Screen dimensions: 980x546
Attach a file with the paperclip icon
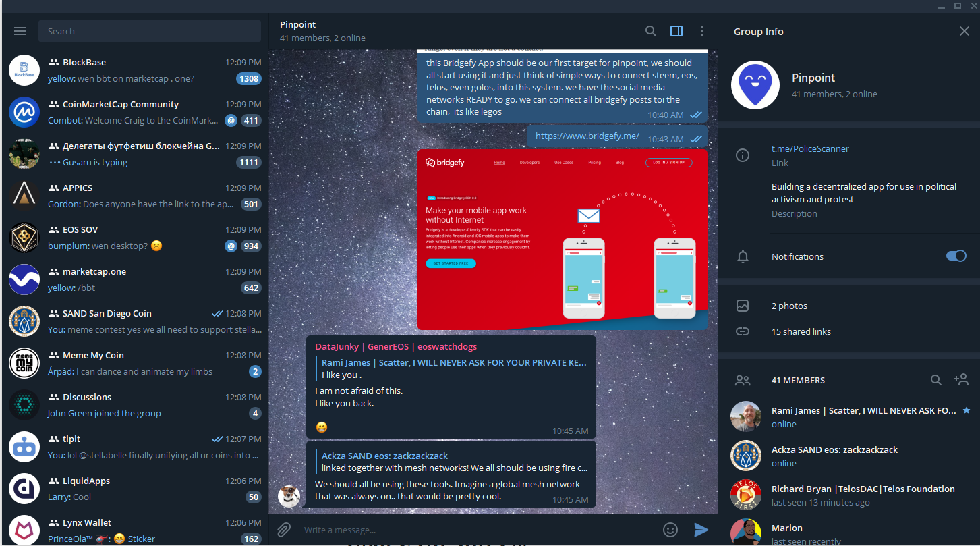[284, 530]
